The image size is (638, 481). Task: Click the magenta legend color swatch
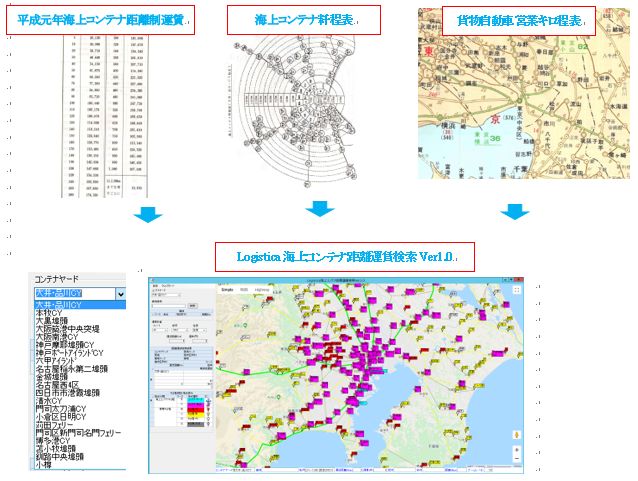click(195, 405)
